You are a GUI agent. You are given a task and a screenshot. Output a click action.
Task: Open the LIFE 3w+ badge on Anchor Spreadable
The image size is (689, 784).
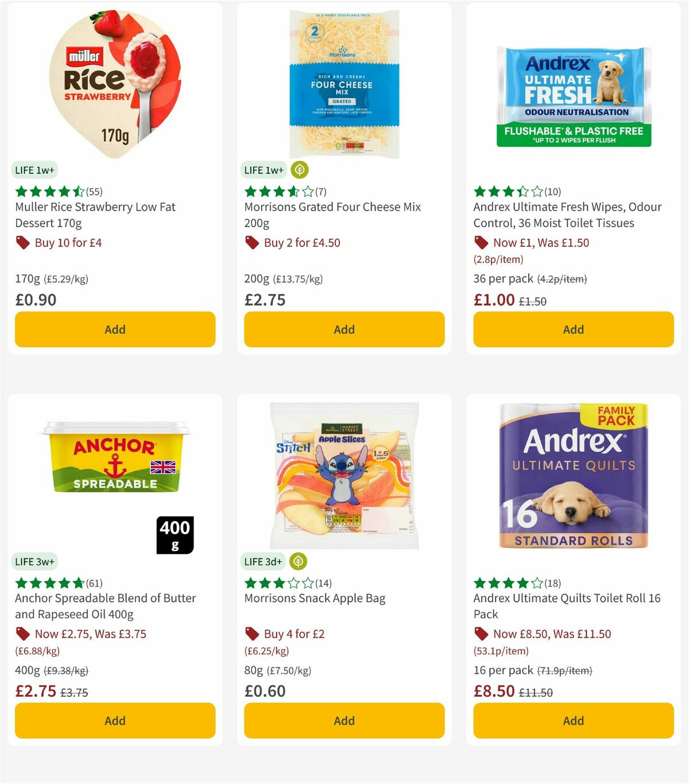34,561
